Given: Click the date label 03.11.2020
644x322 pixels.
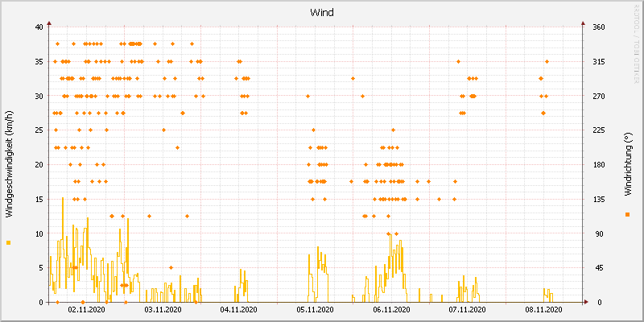Looking at the screenshot, I should click(163, 310).
